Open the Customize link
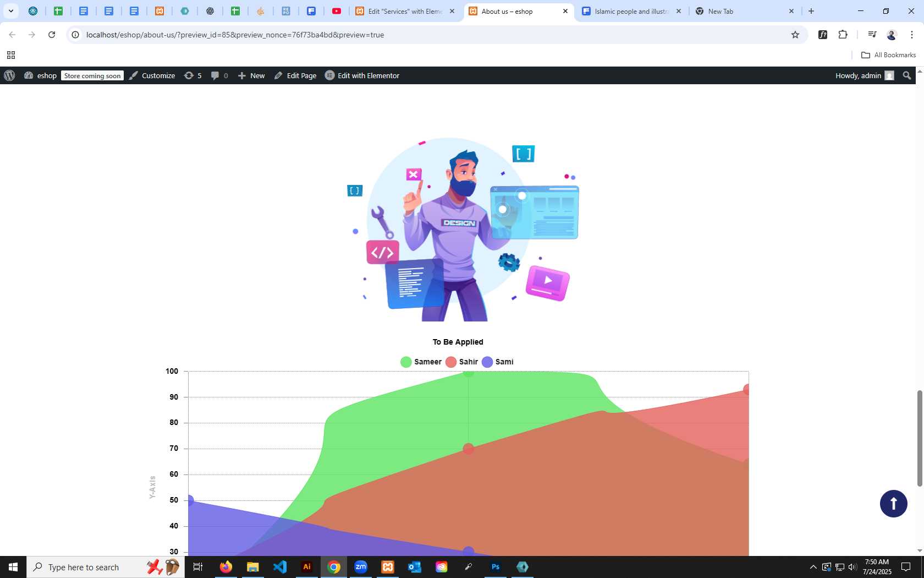 click(x=152, y=75)
